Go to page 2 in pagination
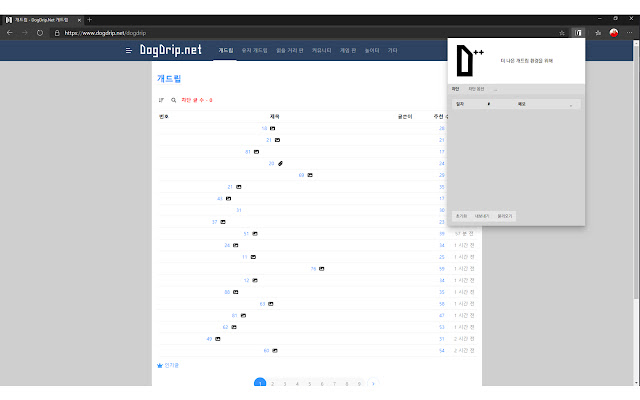The image size is (640, 400). [x=272, y=384]
